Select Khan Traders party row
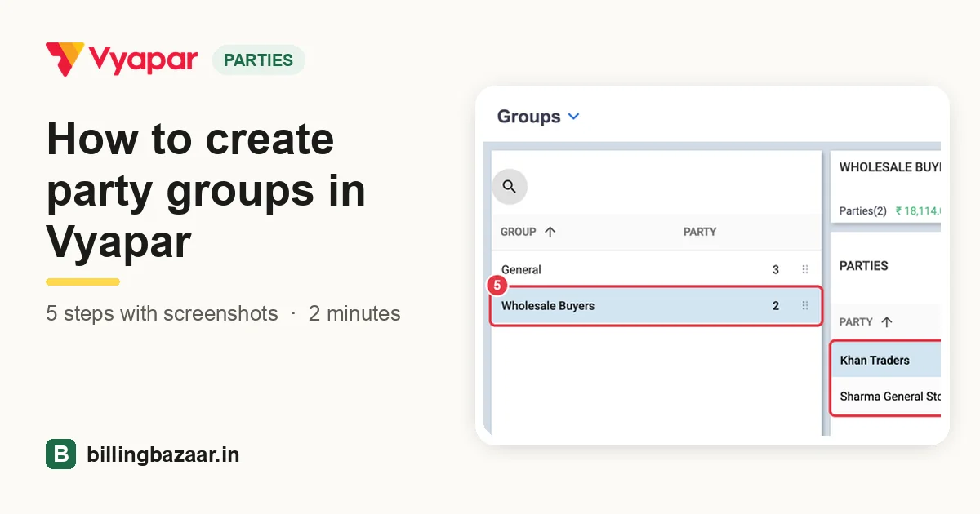Image resolution: width=980 pixels, height=514 pixels. [x=886, y=360]
